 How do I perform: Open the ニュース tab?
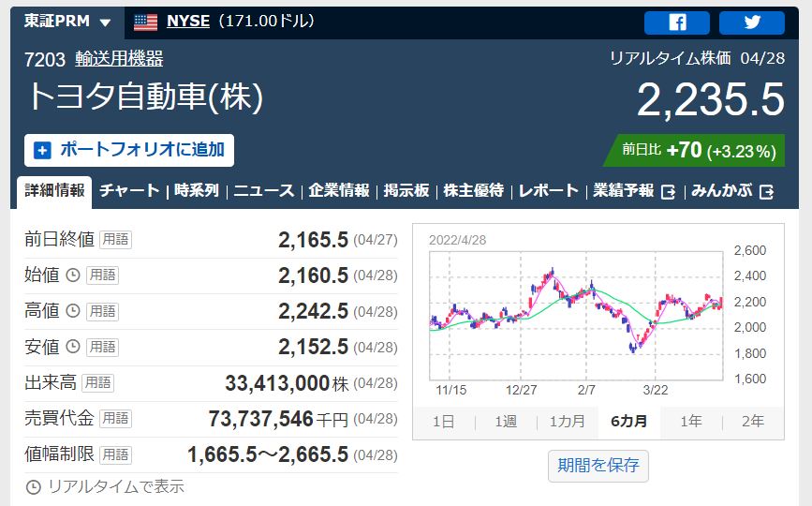click(x=263, y=190)
